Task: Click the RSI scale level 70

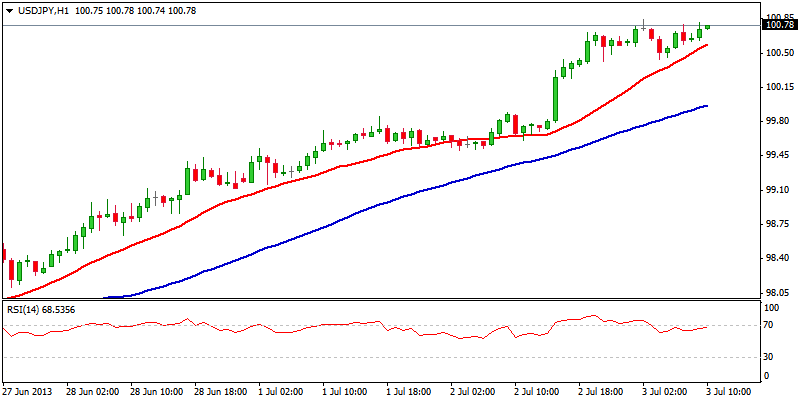Action: 770,325
